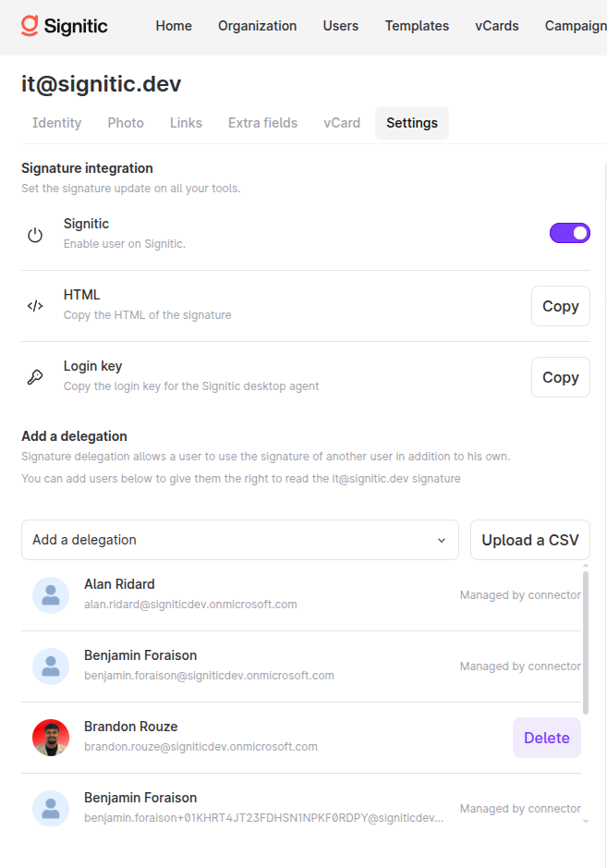Click Alan Ridard's avatar icon

click(51, 595)
